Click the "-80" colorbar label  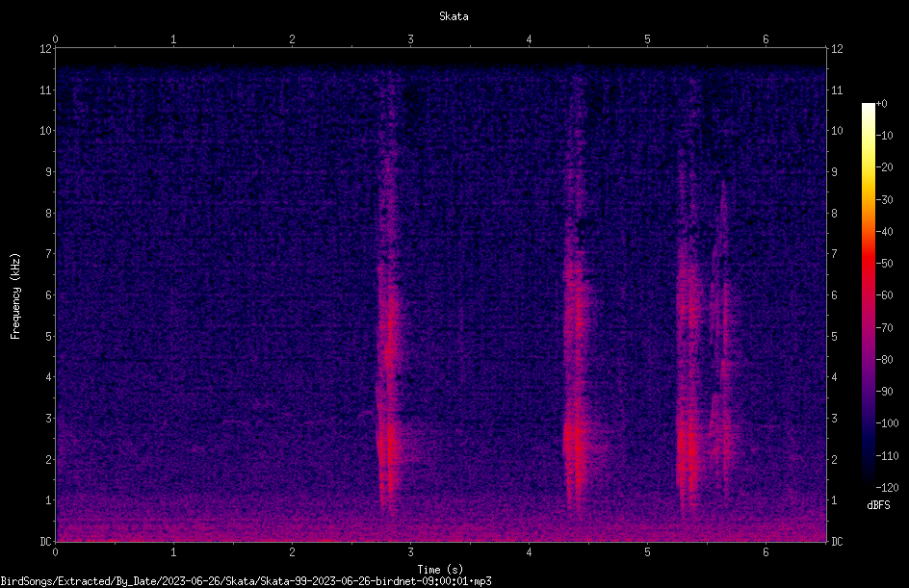tap(884, 360)
